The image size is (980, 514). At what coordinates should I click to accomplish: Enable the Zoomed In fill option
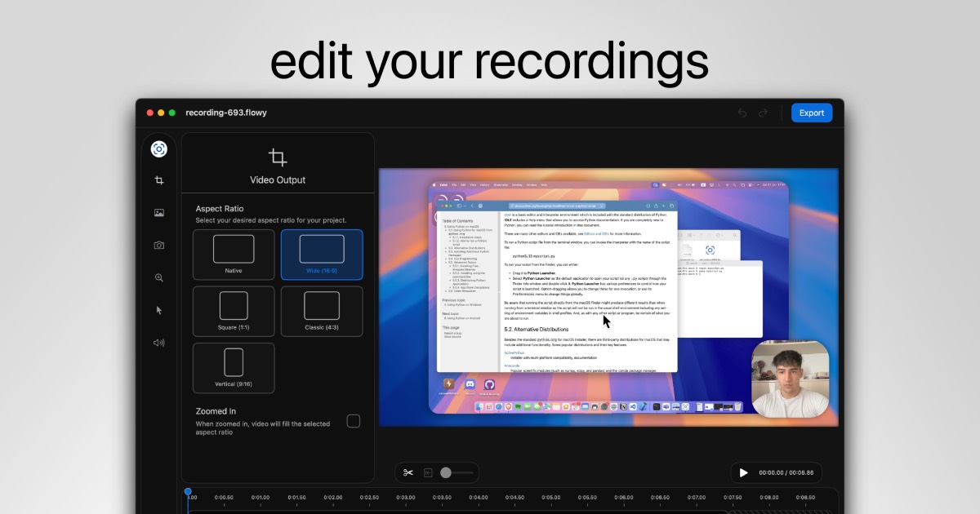click(353, 421)
